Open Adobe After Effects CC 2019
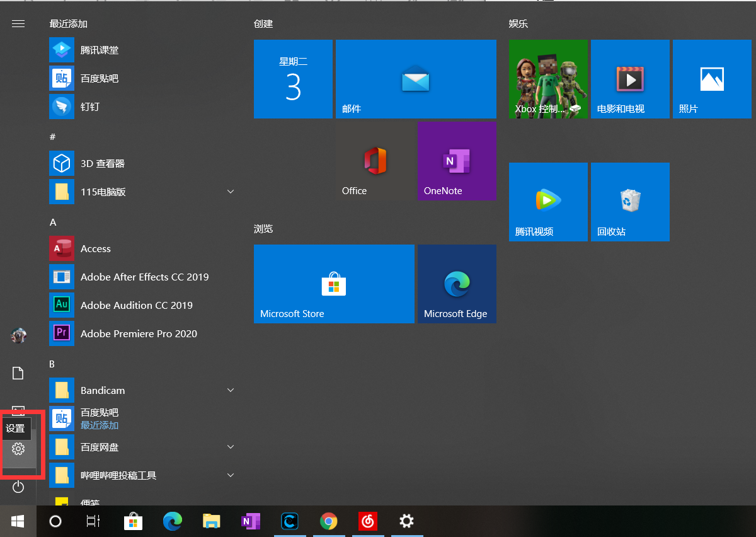 (142, 277)
